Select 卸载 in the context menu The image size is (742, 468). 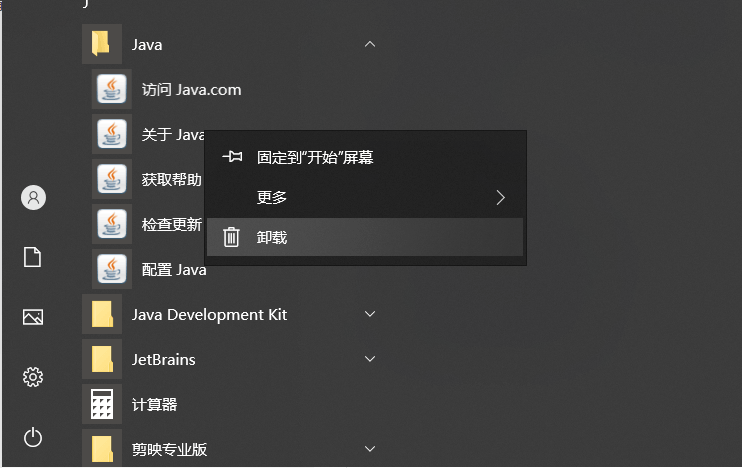[365, 237]
